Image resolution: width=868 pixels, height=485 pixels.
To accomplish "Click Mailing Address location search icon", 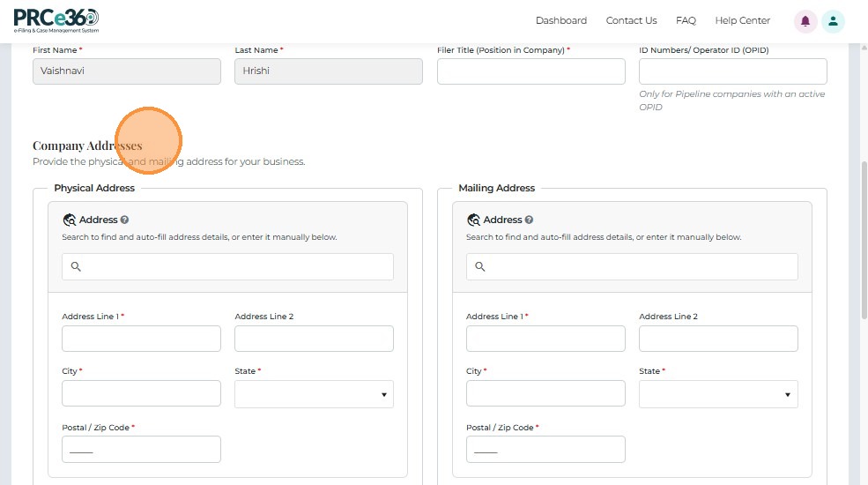I will pyautogui.click(x=473, y=220).
